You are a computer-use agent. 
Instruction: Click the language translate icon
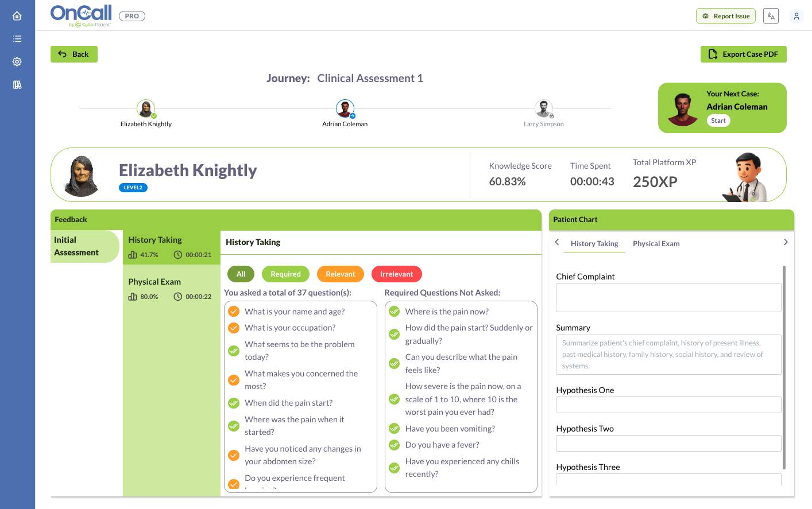771,16
